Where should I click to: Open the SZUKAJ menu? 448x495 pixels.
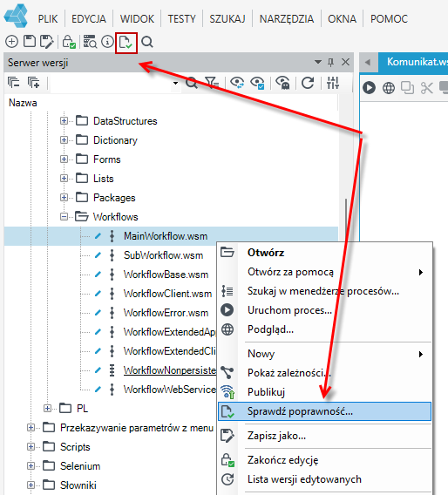(227, 19)
